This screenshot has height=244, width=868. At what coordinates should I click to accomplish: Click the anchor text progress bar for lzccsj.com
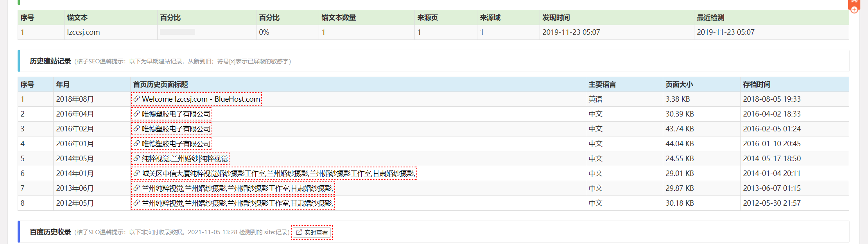[x=178, y=32]
